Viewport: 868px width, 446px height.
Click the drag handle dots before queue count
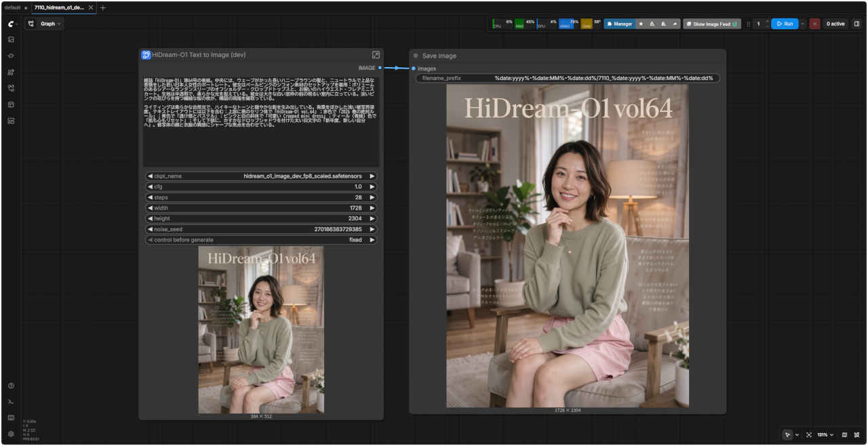click(x=749, y=24)
